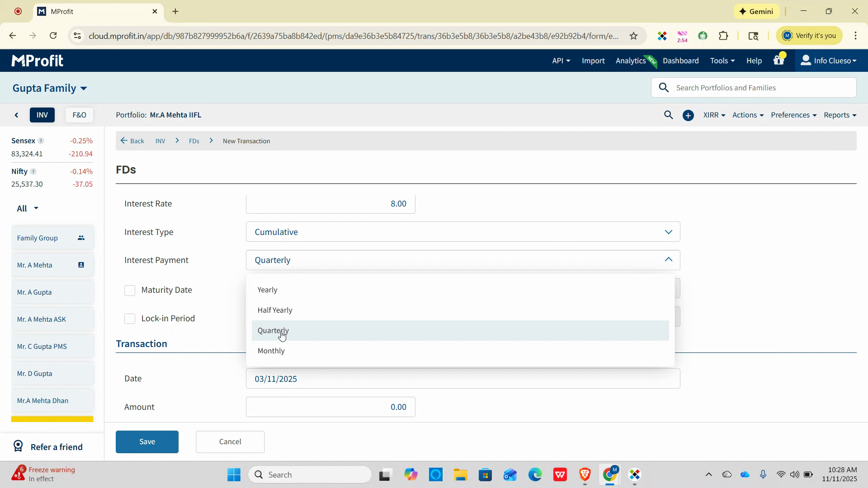Image resolution: width=868 pixels, height=488 pixels.
Task: Click the Family Group people icon
Action: pos(81,238)
